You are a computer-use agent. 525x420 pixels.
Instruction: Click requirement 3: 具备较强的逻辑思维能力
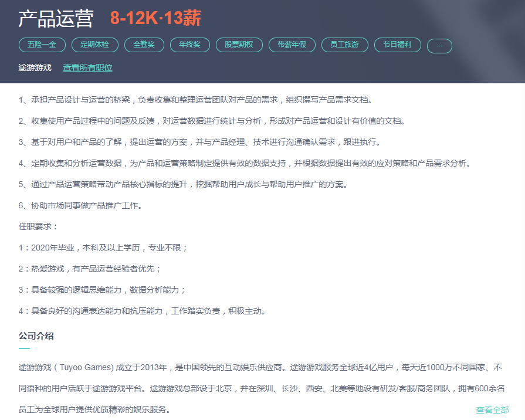102,290
